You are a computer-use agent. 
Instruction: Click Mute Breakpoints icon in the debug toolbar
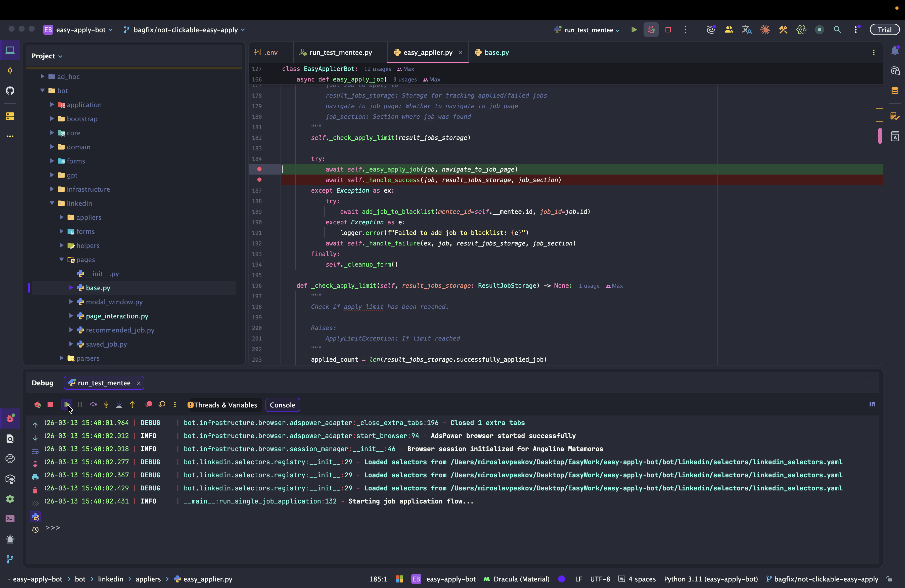tap(162, 405)
